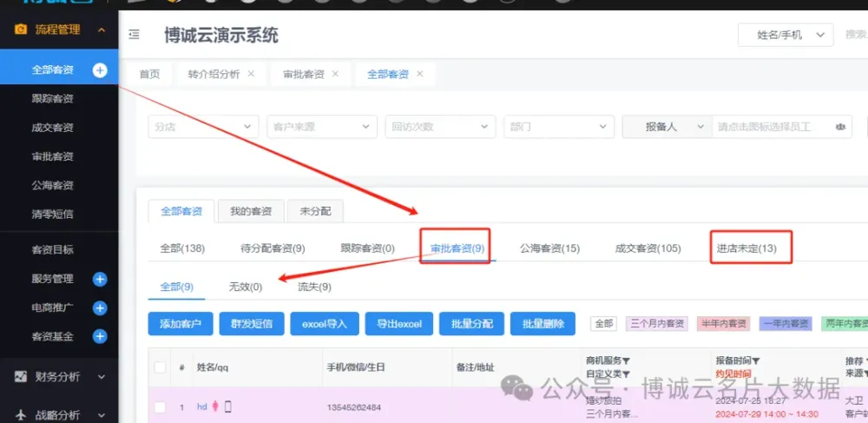
Task: Expand the 姓名/手机 search type dropdown
Action: [x=785, y=35]
